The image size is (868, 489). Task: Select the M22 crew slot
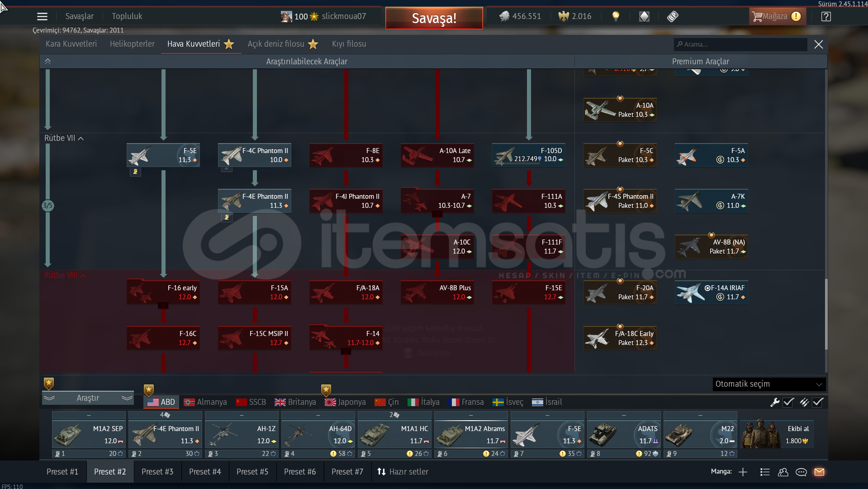(x=700, y=435)
